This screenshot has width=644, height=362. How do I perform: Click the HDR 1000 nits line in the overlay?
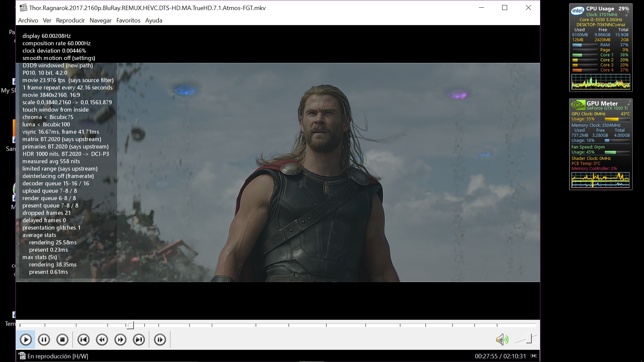(66, 154)
